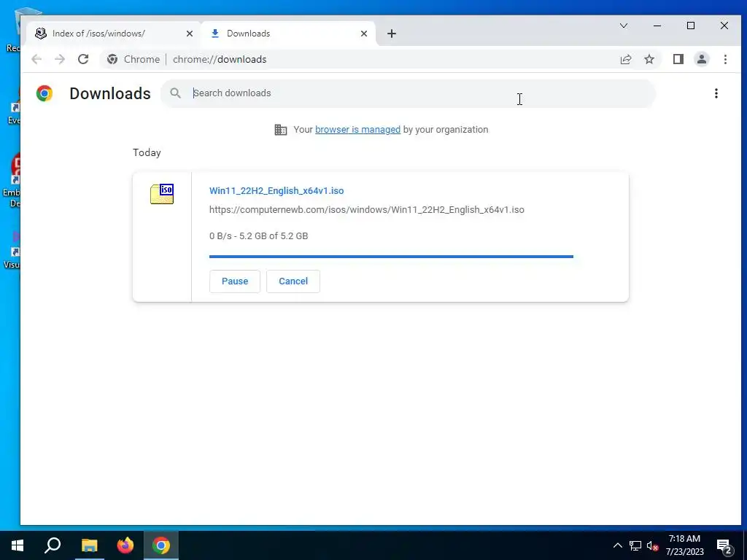Click the download source URL text
747x560 pixels.
point(366,209)
